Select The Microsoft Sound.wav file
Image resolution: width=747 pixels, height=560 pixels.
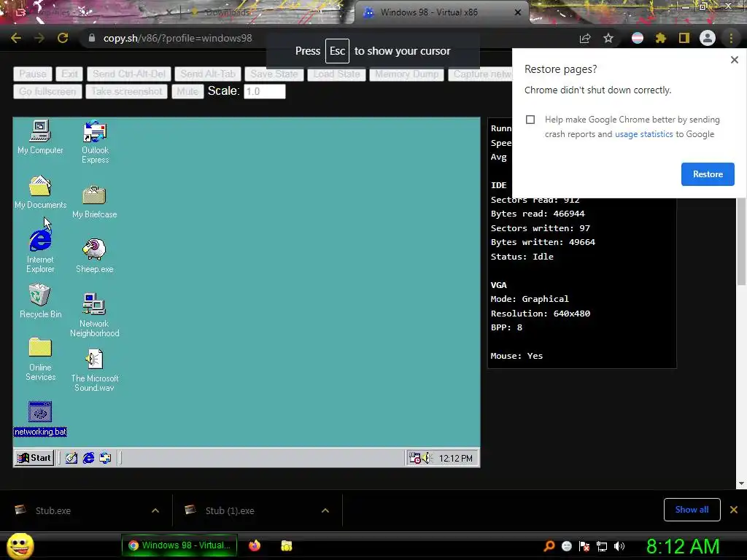click(x=94, y=370)
